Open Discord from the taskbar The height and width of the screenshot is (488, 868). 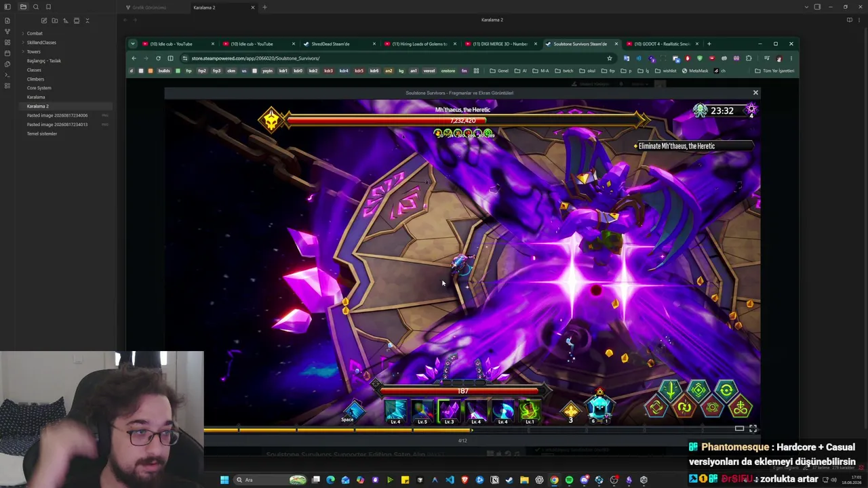click(584, 480)
